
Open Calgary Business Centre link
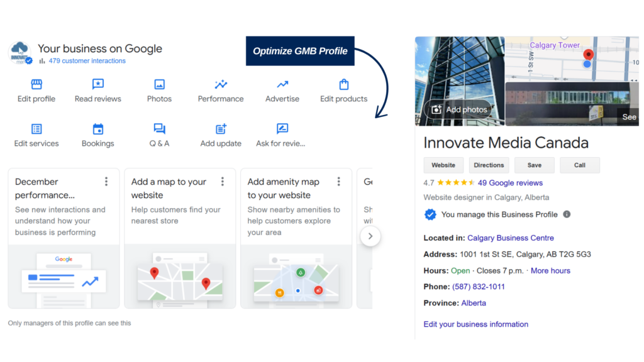(511, 238)
